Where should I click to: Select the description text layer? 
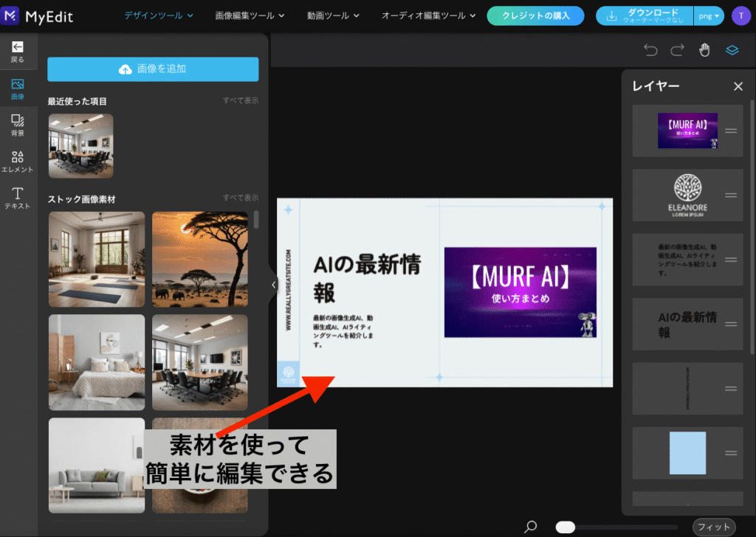coord(687,260)
